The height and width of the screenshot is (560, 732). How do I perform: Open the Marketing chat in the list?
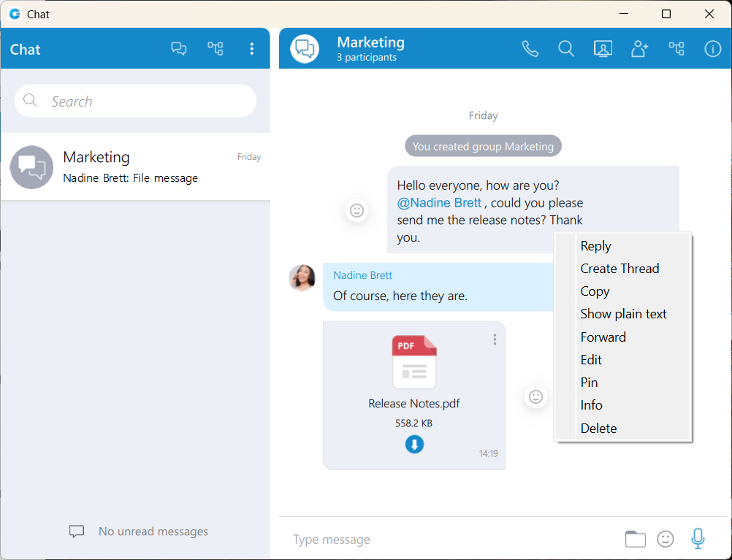(x=135, y=167)
